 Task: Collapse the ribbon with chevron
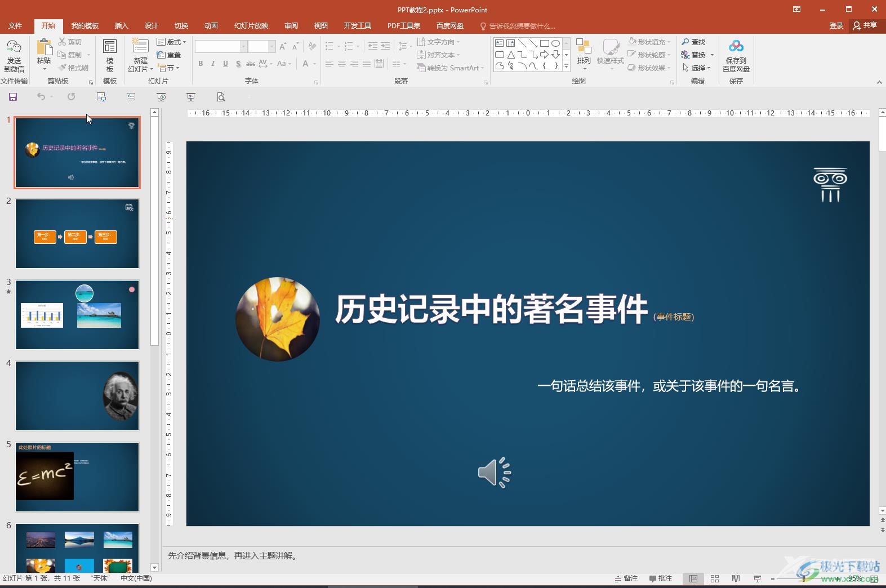879,82
